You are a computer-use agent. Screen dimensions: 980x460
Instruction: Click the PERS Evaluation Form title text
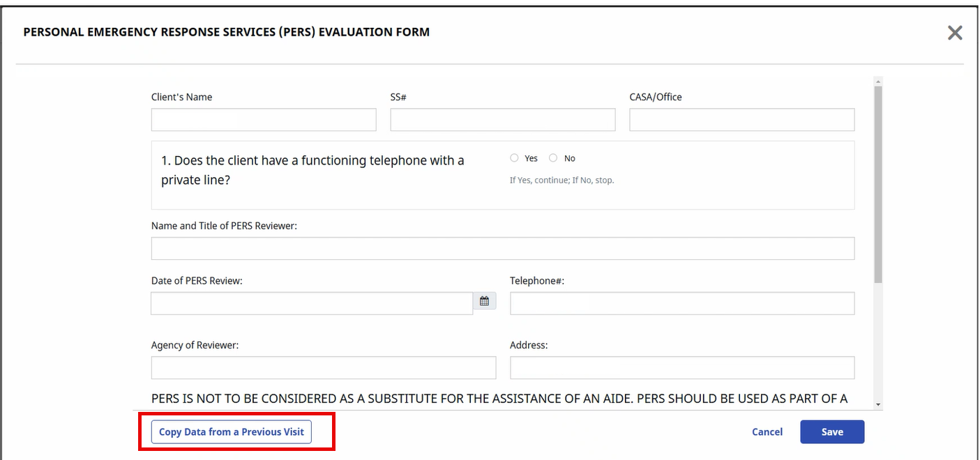click(226, 32)
